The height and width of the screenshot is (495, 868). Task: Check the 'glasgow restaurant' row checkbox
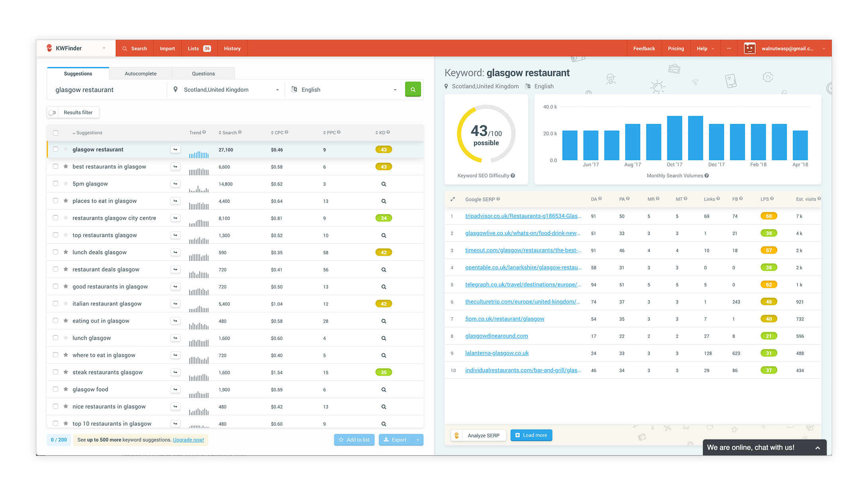pos(56,149)
